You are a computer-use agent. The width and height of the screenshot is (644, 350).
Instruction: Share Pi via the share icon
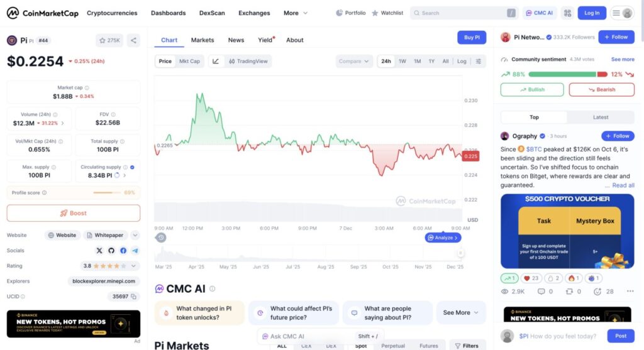point(133,40)
